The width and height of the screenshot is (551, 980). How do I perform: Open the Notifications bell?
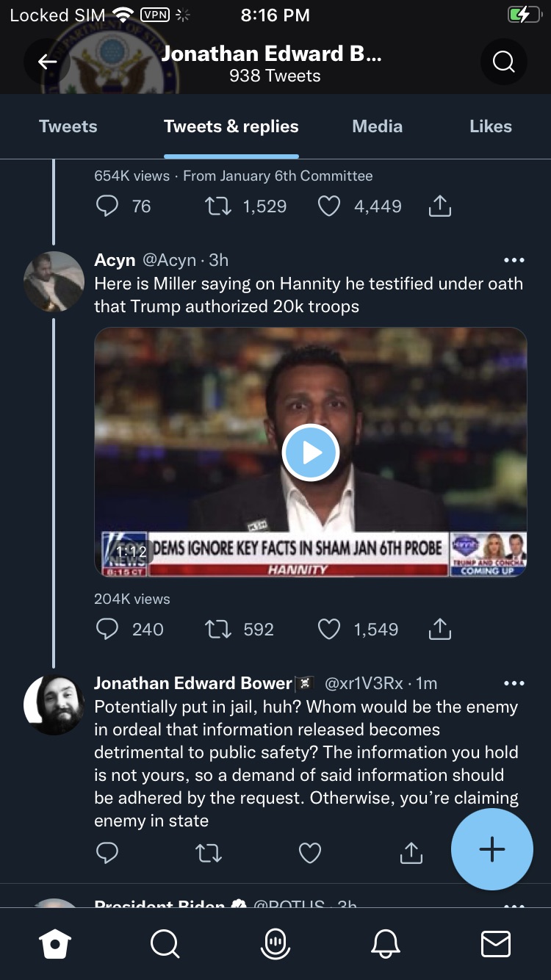pyautogui.click(x=386, y=944)
